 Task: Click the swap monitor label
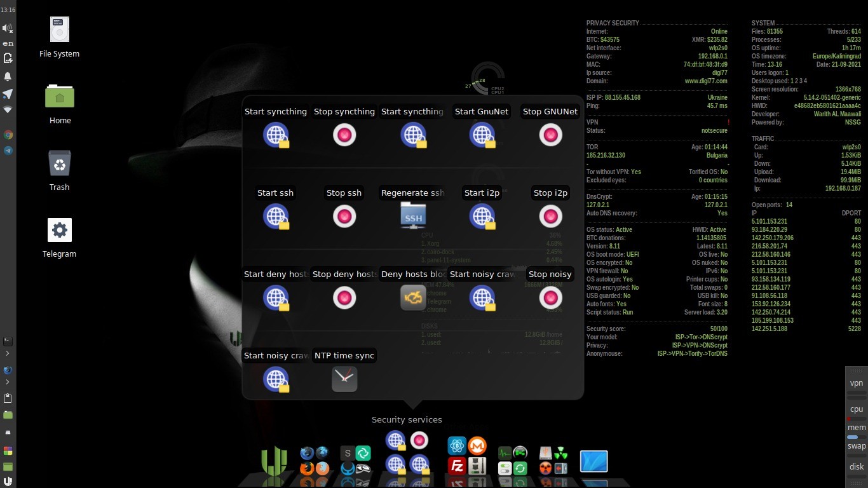click(857, 446)
